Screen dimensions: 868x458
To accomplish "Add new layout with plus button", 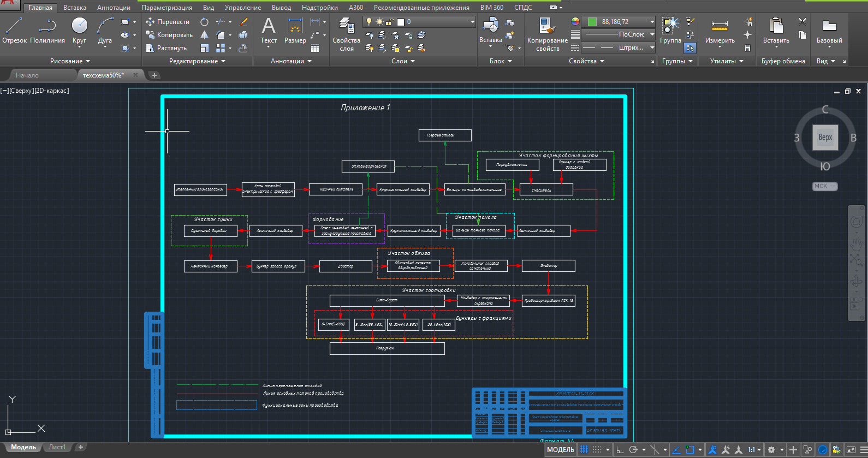I will coord(80,447).
